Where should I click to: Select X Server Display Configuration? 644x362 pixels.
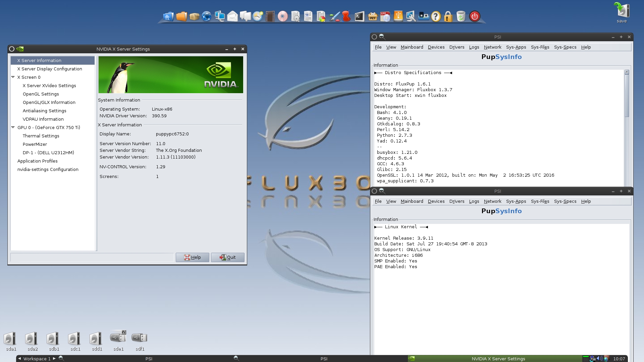[x=50, y=69]
